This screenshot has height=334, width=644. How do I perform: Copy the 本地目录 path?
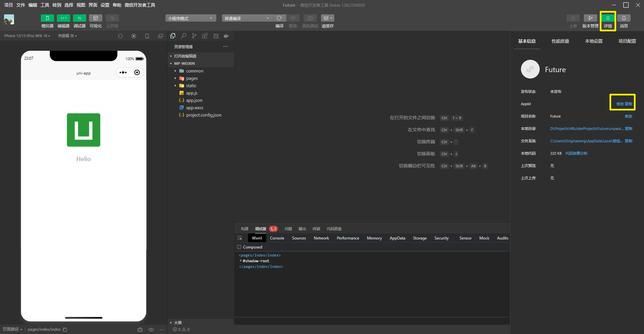(x=629, y=129)
